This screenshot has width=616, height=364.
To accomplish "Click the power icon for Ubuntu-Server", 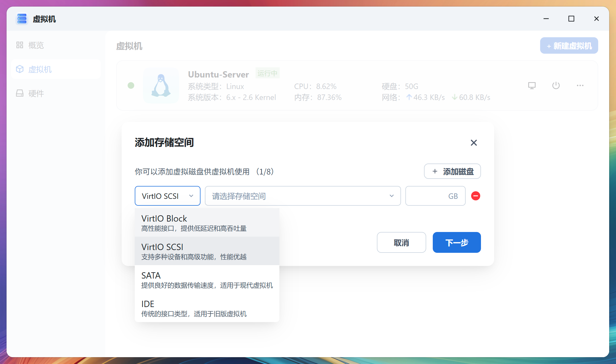I will coord(556,85).
